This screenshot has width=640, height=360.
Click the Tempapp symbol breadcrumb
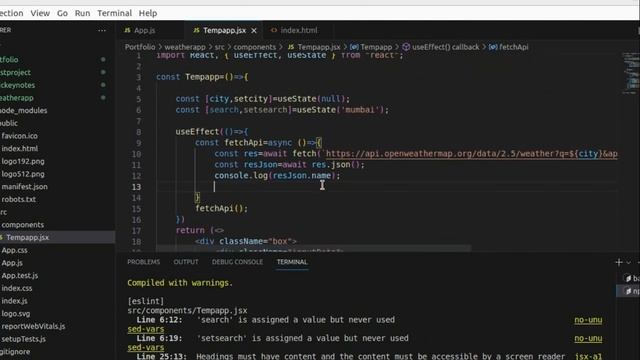371,47
